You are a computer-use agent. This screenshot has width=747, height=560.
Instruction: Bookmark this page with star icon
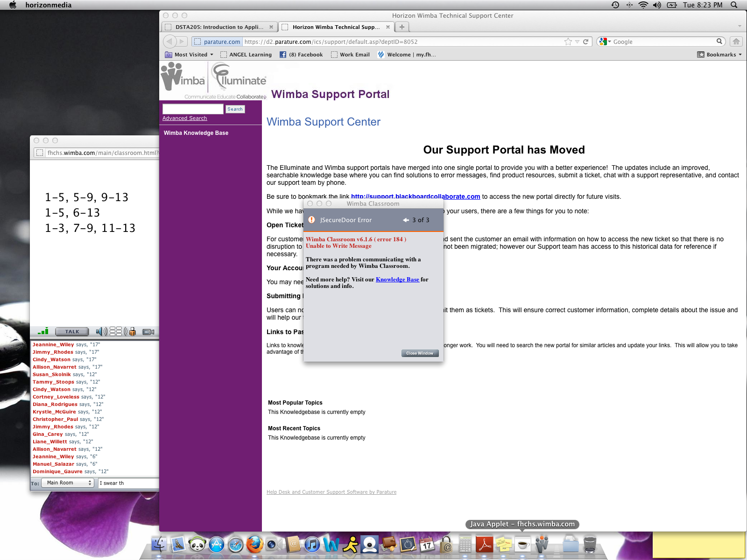(x=568, y=42)
